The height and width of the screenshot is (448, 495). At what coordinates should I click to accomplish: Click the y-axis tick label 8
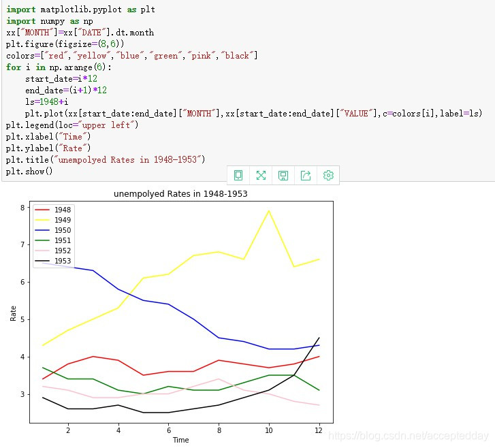pyautogui.click(x=22, y=208)
